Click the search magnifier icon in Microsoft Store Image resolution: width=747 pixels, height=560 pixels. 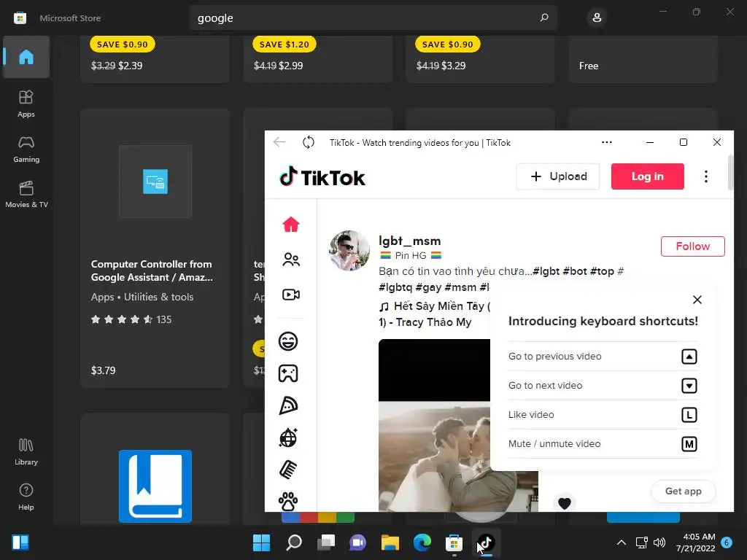click(x=544, y=17)
